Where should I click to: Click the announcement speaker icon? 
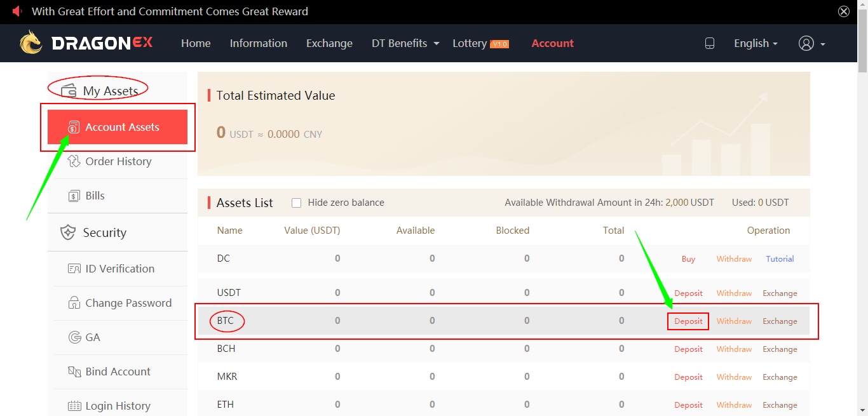[x=17, y=11]
